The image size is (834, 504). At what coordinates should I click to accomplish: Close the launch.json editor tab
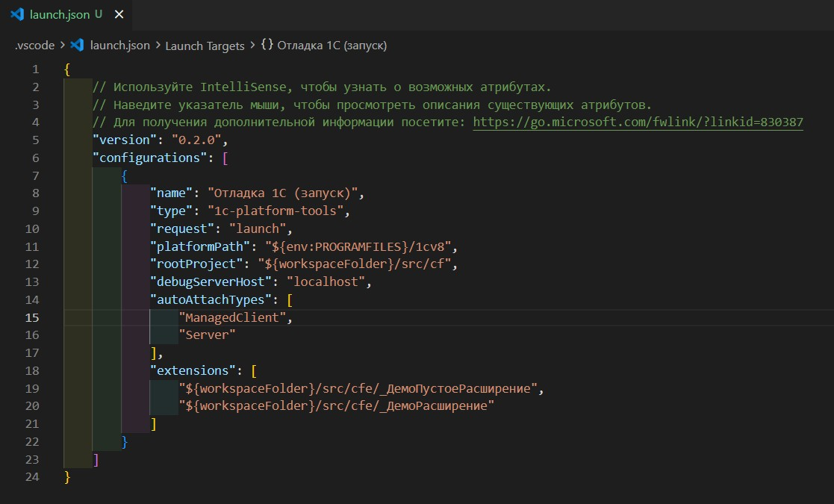click(119, 14)
